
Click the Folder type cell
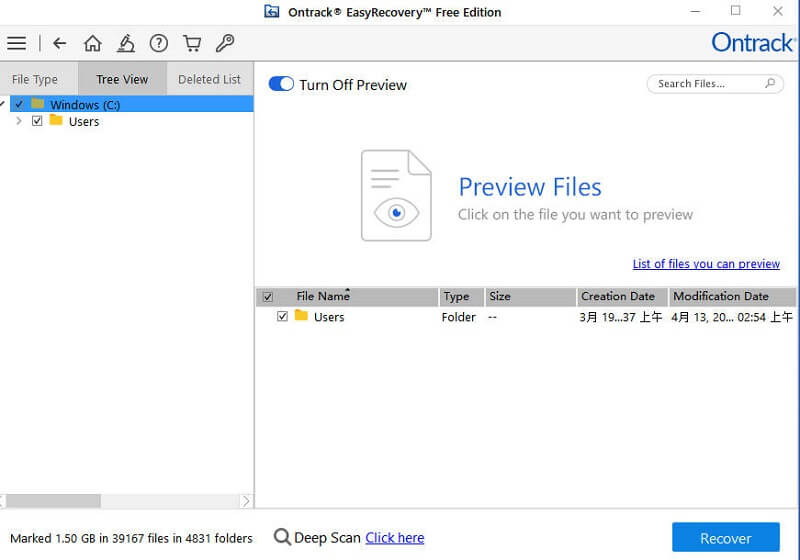point(458,317)
